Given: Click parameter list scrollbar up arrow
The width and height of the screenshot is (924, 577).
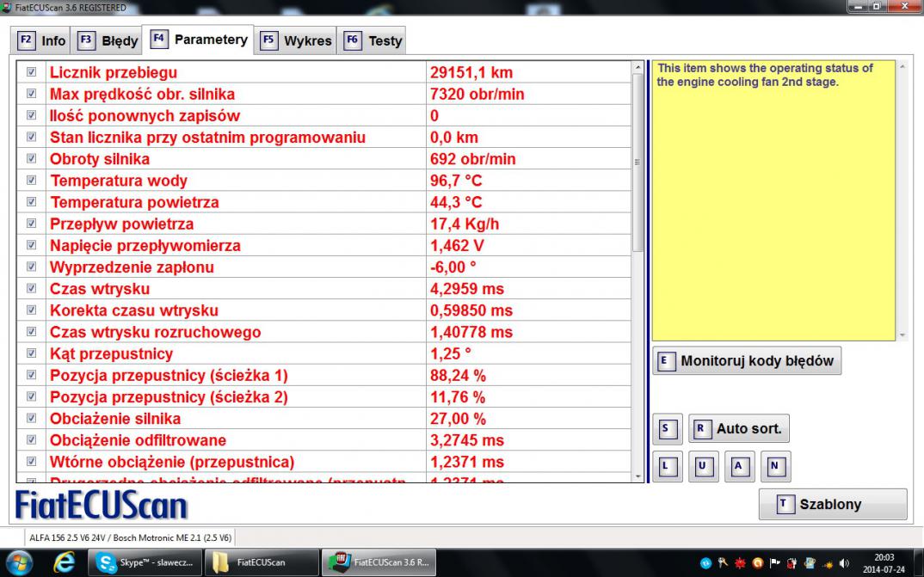Looking at the screenshot, I should click(638, 68).
